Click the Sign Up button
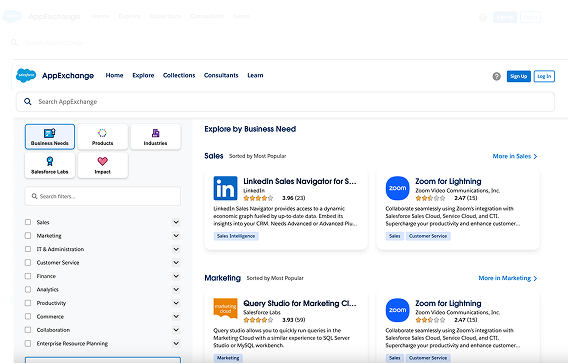 518,76
